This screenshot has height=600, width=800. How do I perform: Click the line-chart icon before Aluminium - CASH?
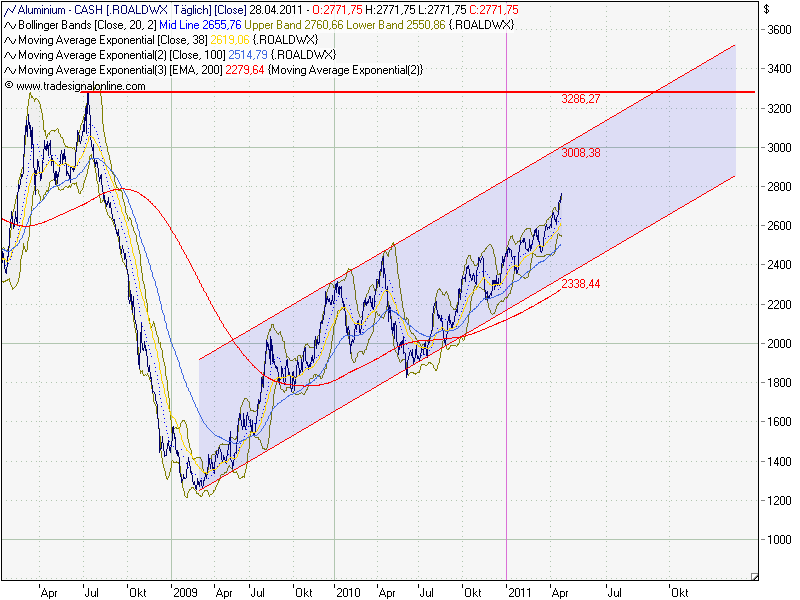(x=10, y=10)
